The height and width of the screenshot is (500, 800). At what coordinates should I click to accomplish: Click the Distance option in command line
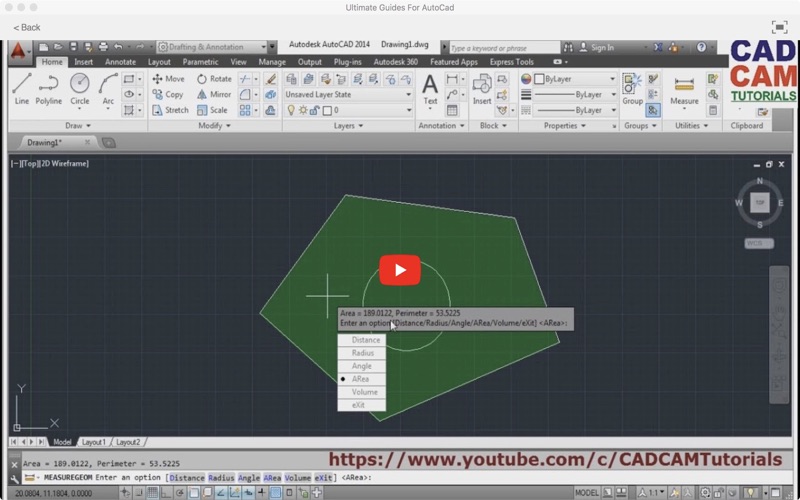[x=187, y=478]
